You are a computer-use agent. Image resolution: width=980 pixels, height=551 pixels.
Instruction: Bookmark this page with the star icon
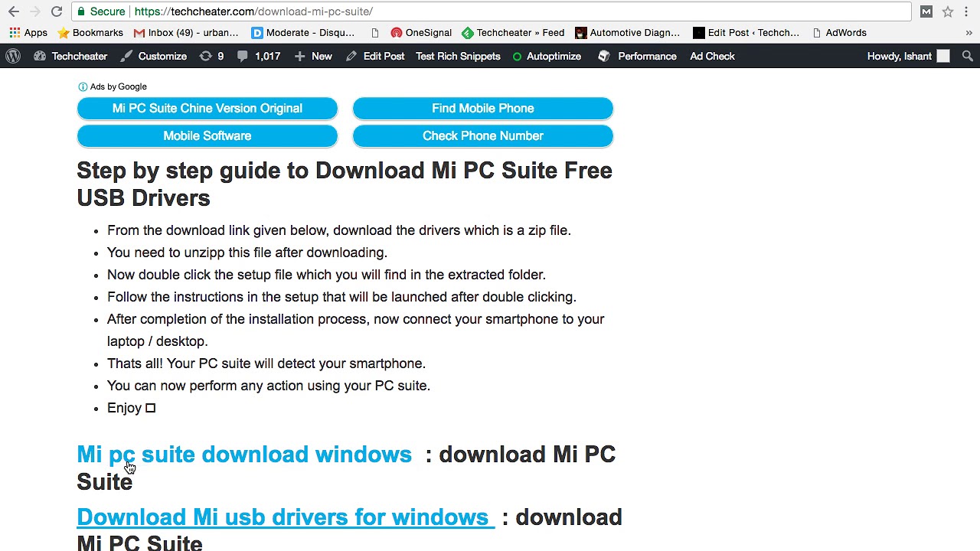(x=948, y=11)
